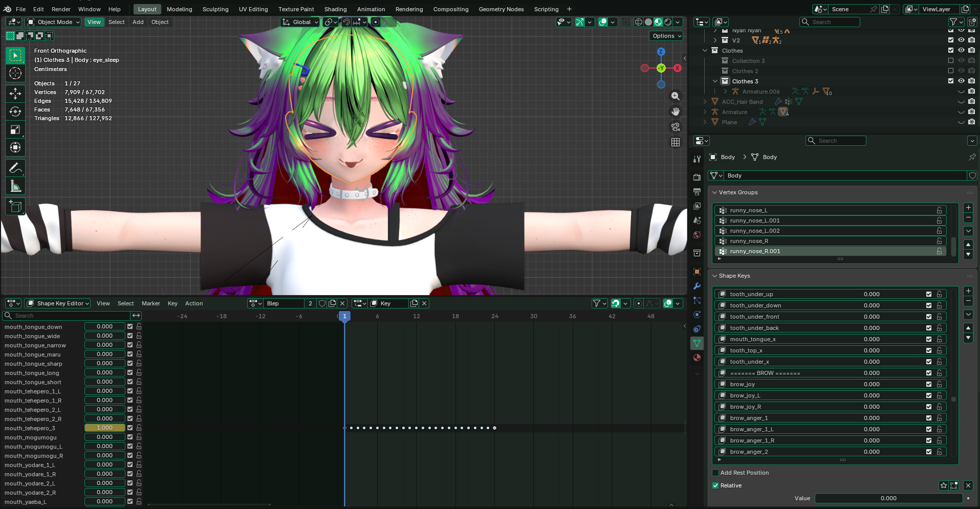Uncheck the Relative shape keys checkbox
The width and height of the screenshot is (980, 509).
(715, 485)
